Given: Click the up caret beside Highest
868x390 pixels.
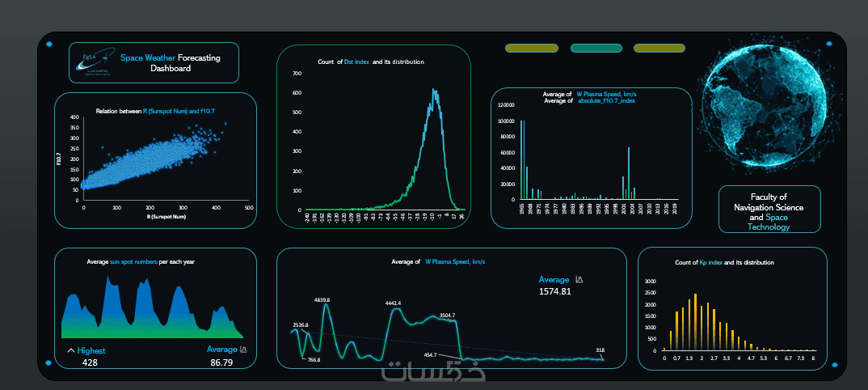Looking at the screenshot, I should click(x=70, y=350).
